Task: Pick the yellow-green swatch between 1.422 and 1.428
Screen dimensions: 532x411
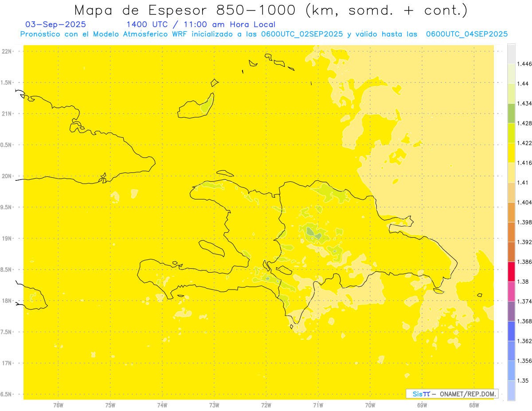Action: (511, 133)
